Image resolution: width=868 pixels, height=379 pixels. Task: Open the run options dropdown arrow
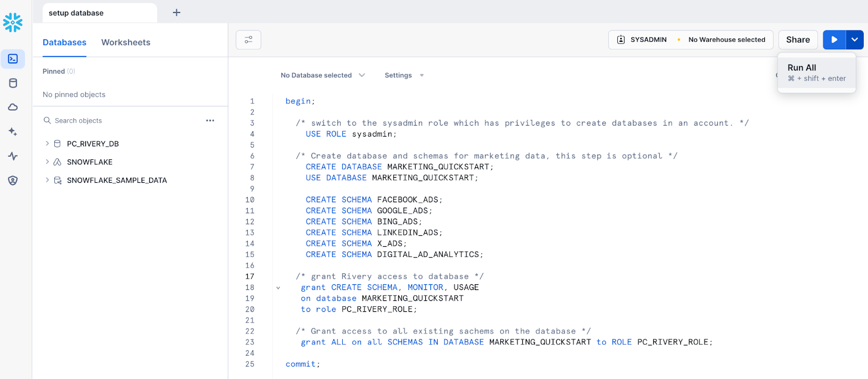point(854,40)
